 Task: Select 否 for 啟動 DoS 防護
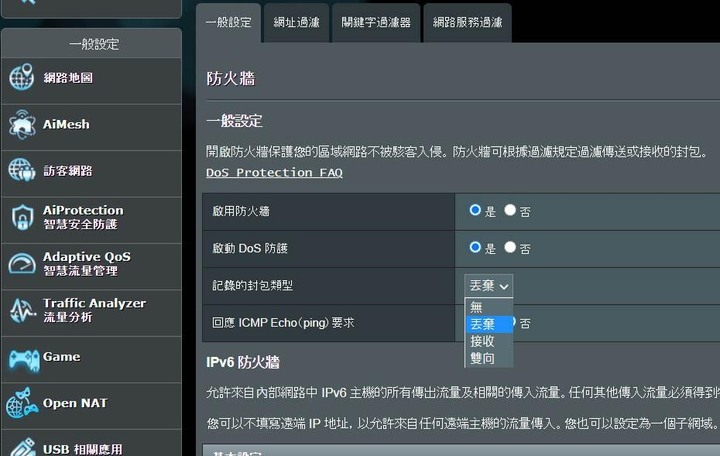pyautogui.click(x=510, y=248)
